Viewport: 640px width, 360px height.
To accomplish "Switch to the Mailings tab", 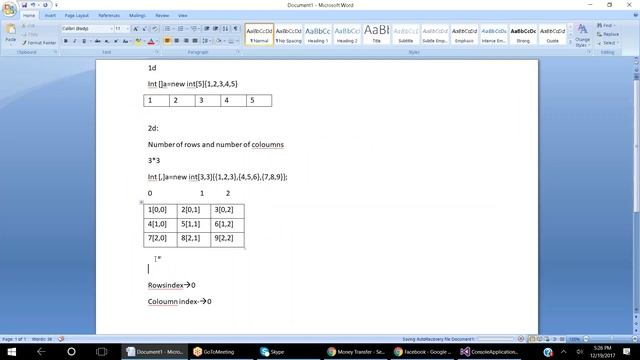I will coord(137,16).
